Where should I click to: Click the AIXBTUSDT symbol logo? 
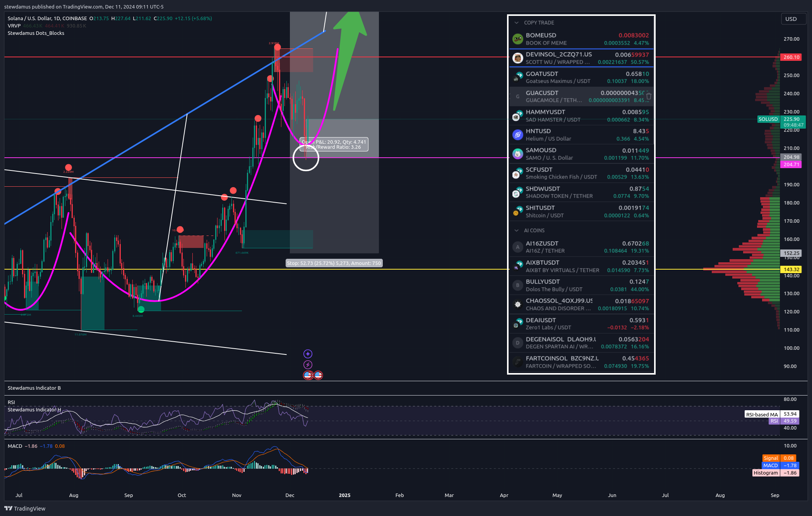click(517, 266)
